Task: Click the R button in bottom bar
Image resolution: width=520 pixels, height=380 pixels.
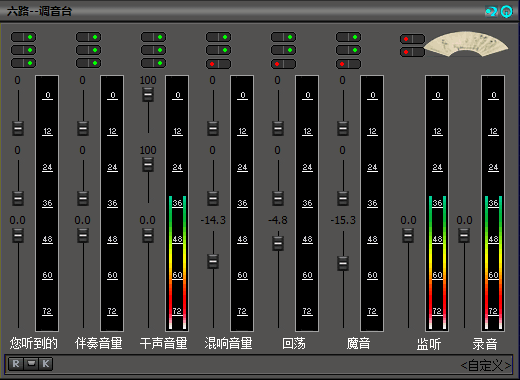Action: tap(16, 364)
